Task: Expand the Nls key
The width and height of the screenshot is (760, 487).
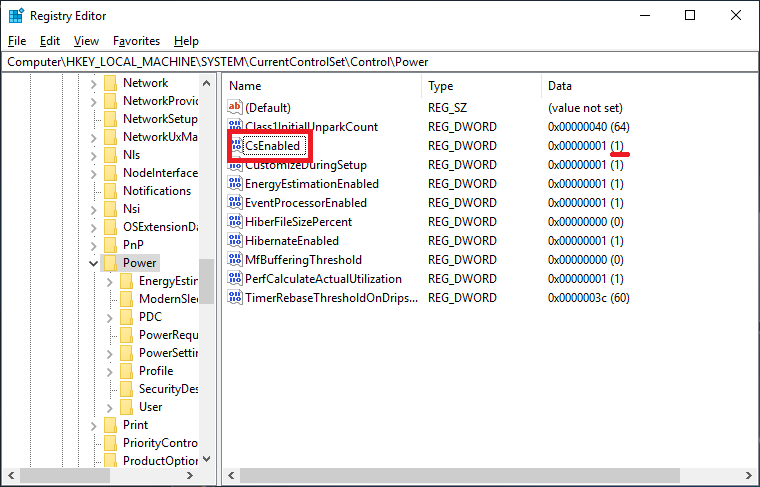Action: point(94,155)
